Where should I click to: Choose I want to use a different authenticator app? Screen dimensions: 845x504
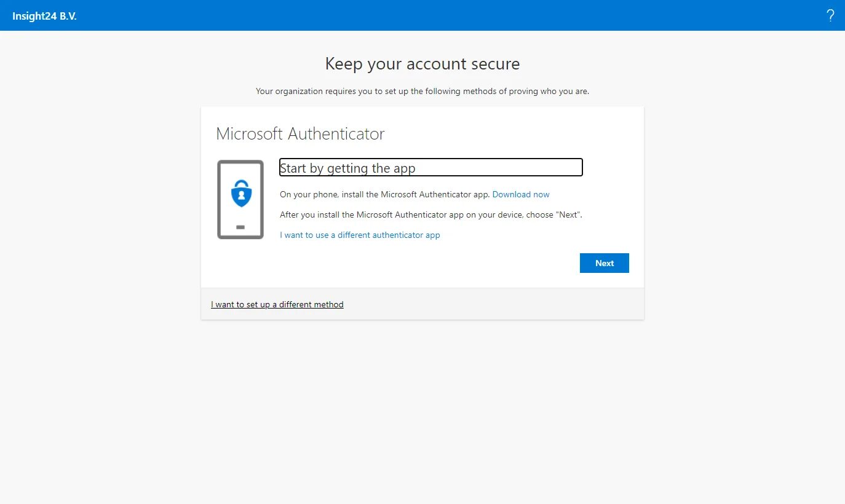click(360, 235)
